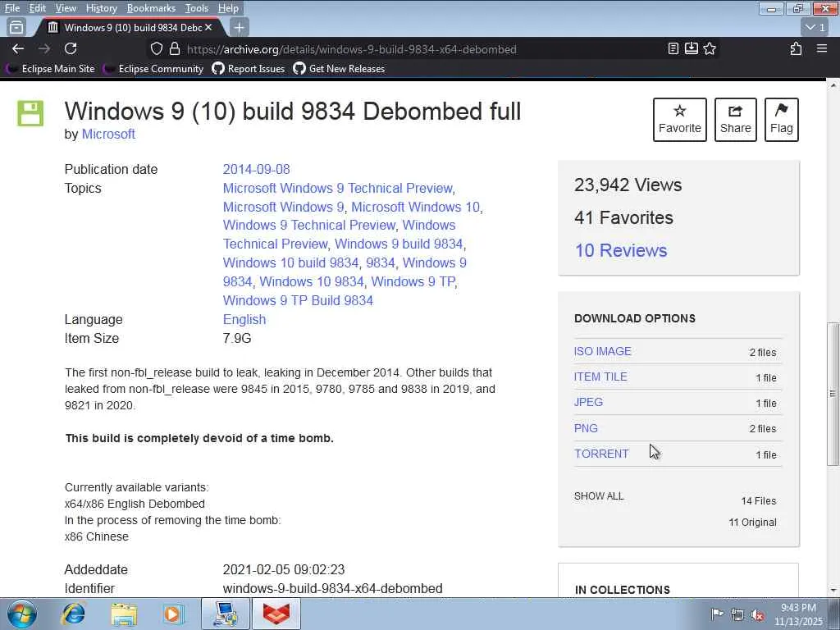
Task: Open the network tray icon
Action: [737, 614]
